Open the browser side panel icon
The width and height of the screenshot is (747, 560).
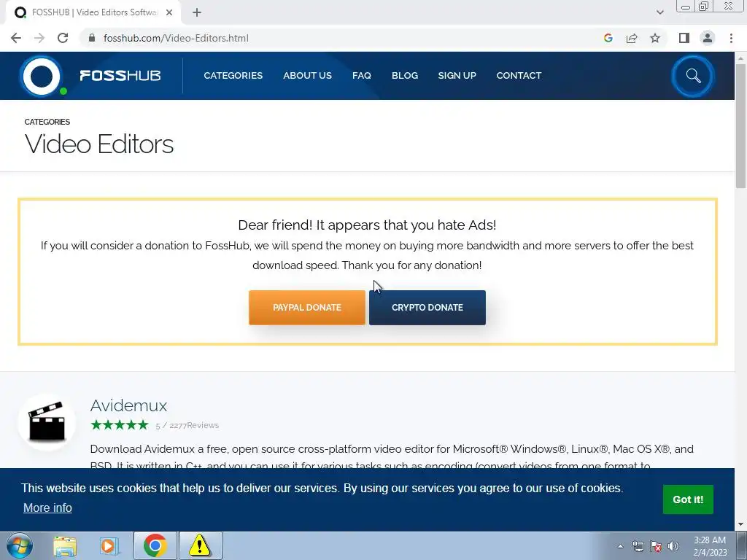pyautogui.click(x=684, y=38)
